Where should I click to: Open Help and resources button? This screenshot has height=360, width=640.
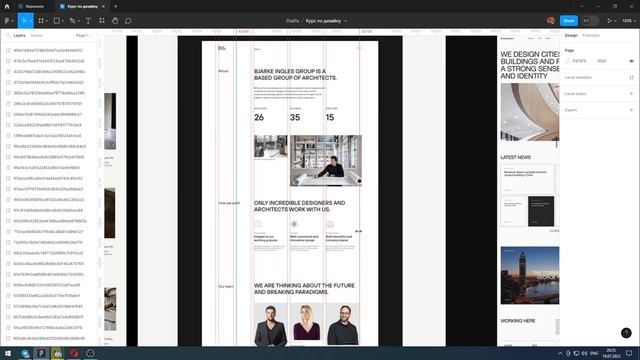pos(626,333)
